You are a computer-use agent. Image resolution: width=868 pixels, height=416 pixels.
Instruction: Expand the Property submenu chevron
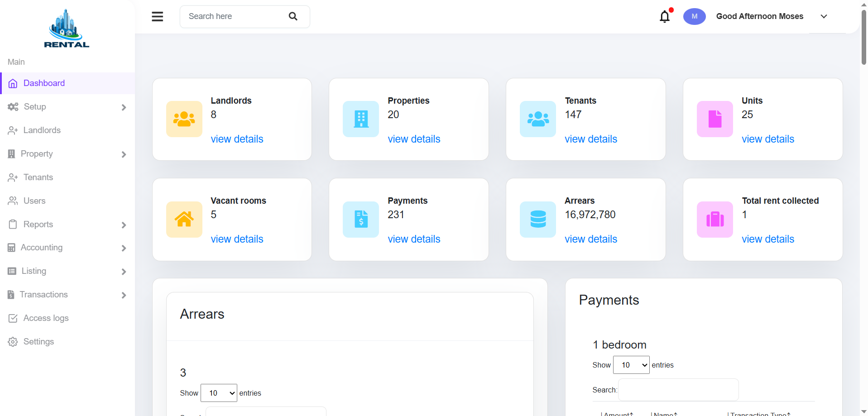124,154
